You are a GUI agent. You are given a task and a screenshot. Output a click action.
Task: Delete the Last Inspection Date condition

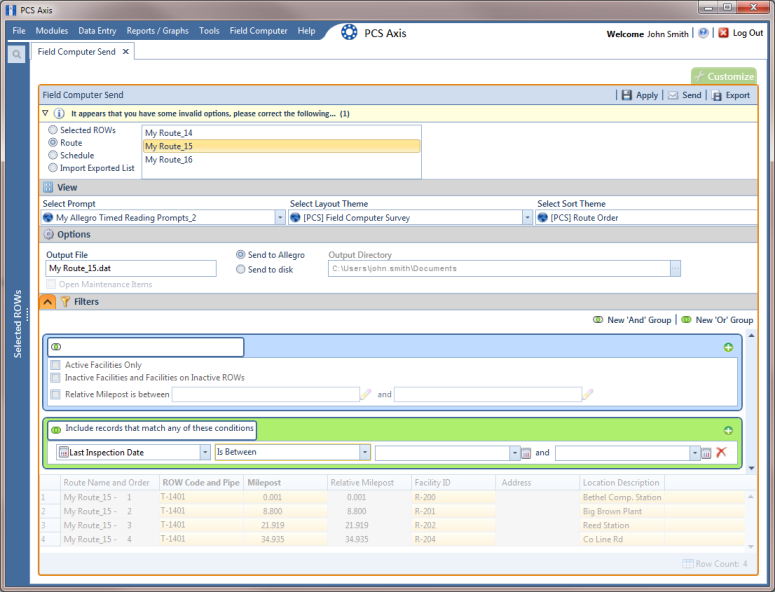click(x=721, y=452)
